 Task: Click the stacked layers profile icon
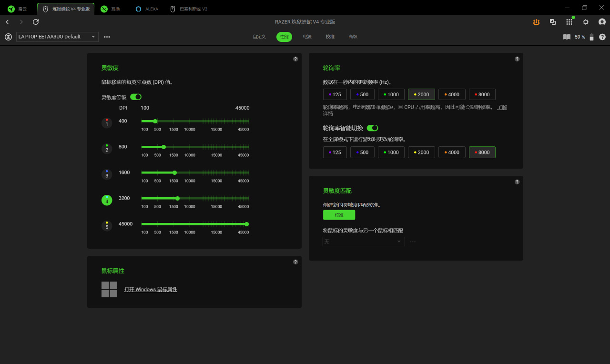click(x=8, y=37)
